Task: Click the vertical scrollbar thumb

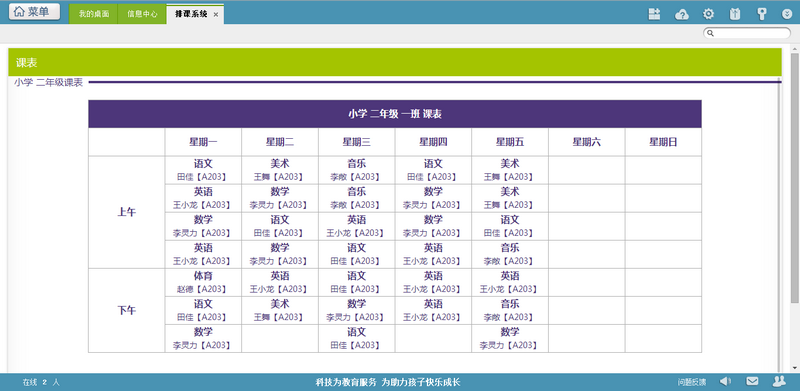Action: tap(794, 177)
